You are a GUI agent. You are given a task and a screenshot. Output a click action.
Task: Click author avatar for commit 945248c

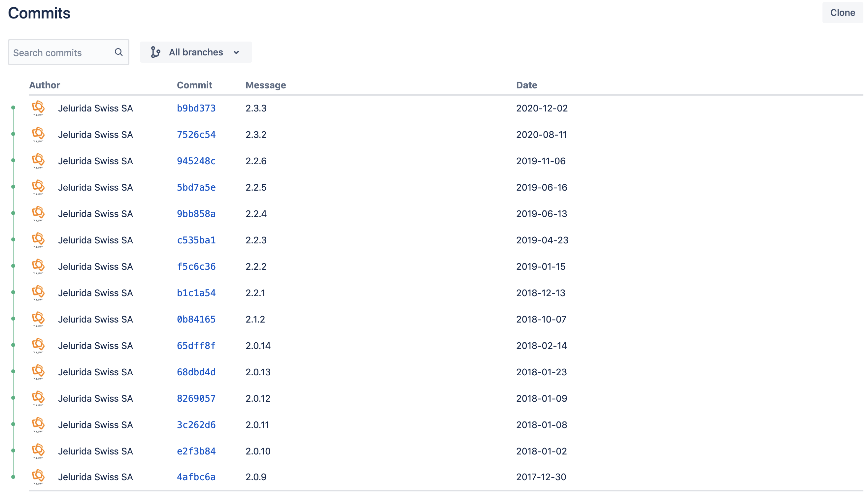coord(38,160)
